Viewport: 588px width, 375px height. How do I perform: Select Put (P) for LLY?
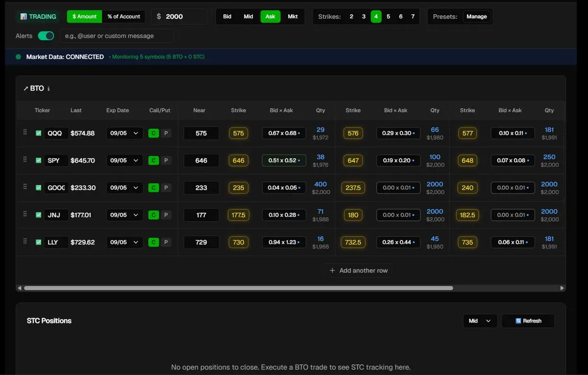[x=166, y=242]
